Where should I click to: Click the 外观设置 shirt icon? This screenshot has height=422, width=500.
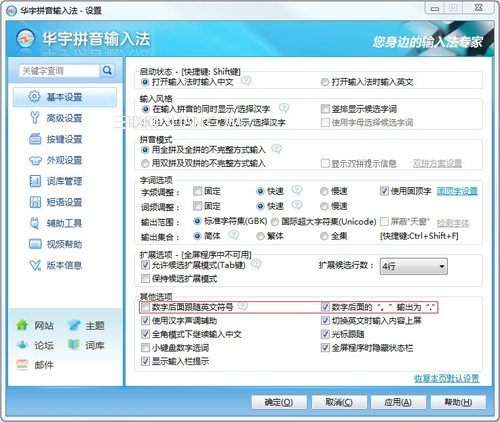[x=35, y=160]
